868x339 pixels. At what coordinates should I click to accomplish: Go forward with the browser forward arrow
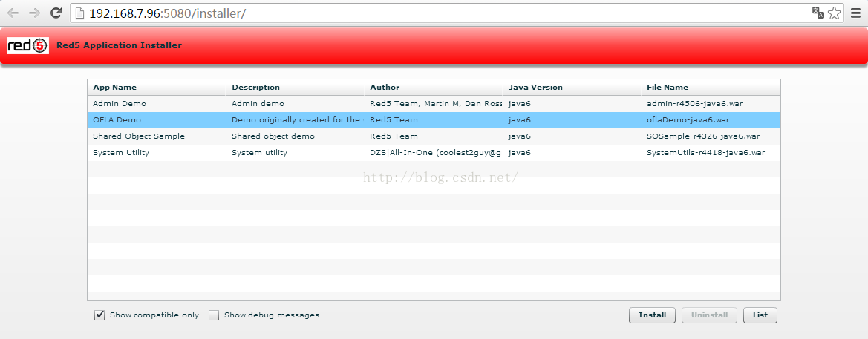click(33, 13)
